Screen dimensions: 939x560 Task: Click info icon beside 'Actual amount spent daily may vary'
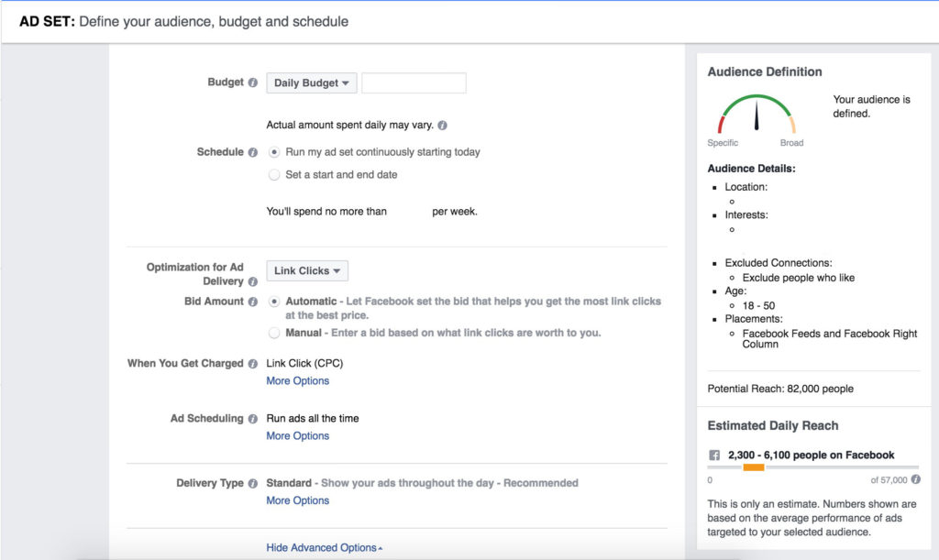pyautogui.click(x=442, y=125)
